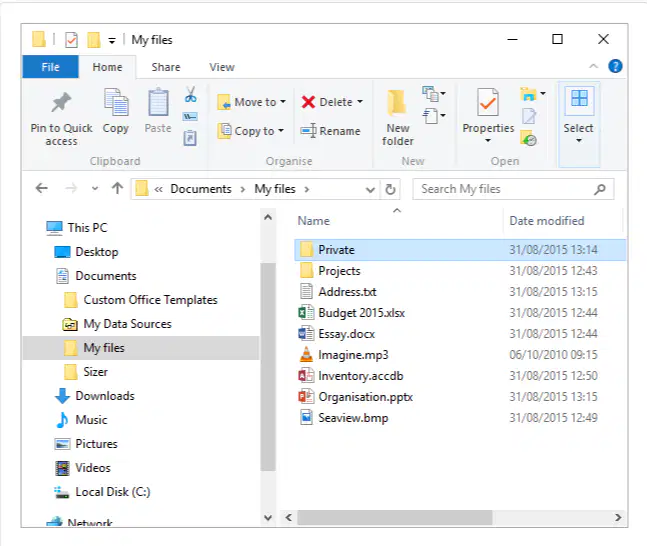The width and height of the screenshot is (647, 546).
Task: Select Desktop in navigation pane
Action: [x=86, y=252]
